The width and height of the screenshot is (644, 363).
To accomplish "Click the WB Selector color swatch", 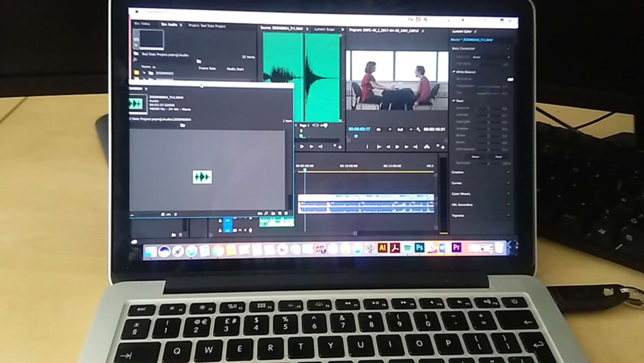I will click(x=510, y=79).
